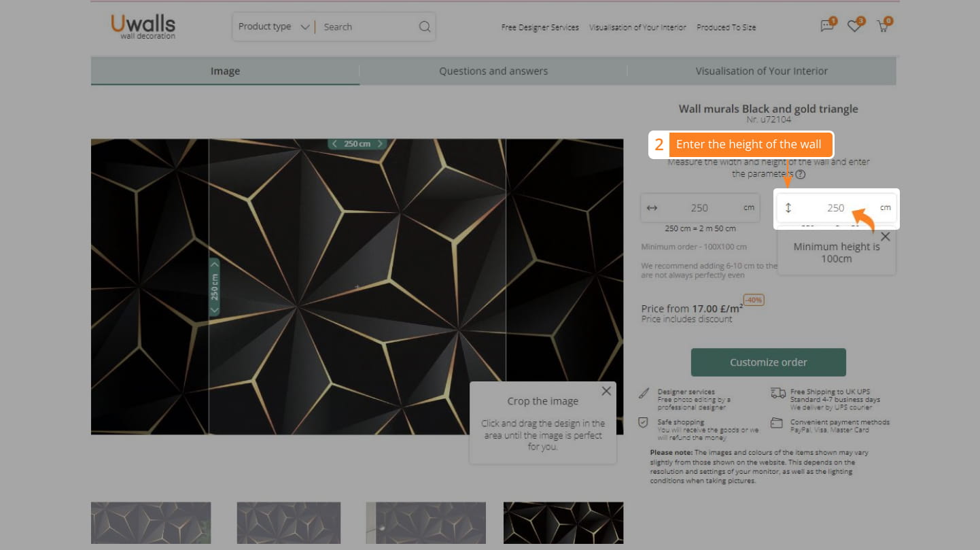The image size is (980, 550).
Task: Click right arrow on 250 cm width handle
Action: [x=380, y=144]
